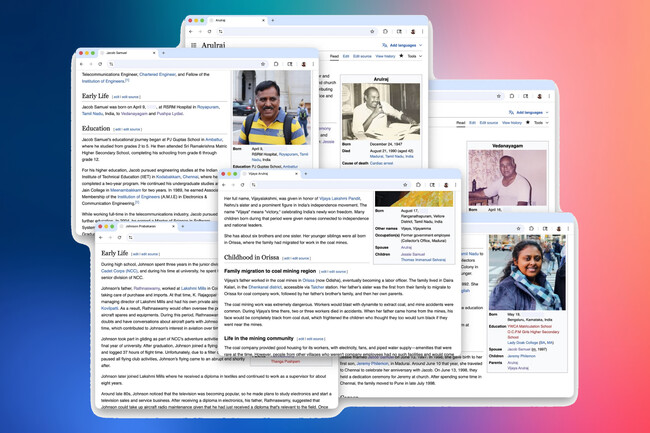Open the Cardiac arrest link in Arulraj infobox
Image resolution: width=650 pixels, height=433 pixels.
tap(381, 163)
